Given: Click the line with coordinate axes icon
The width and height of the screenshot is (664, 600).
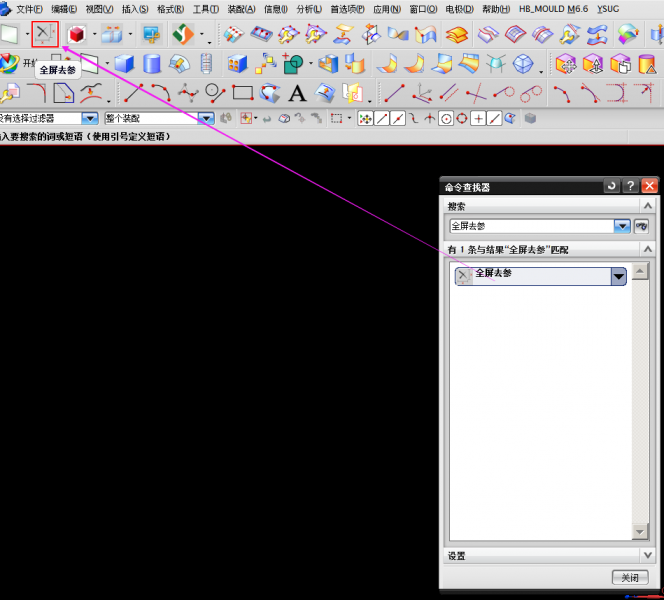Looking at the screenshot, I should (422, 93).
